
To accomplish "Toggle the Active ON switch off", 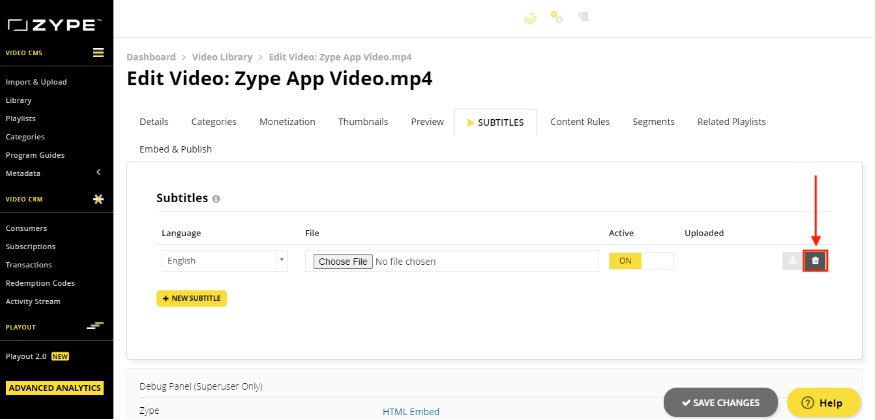I will pos(641,261).
